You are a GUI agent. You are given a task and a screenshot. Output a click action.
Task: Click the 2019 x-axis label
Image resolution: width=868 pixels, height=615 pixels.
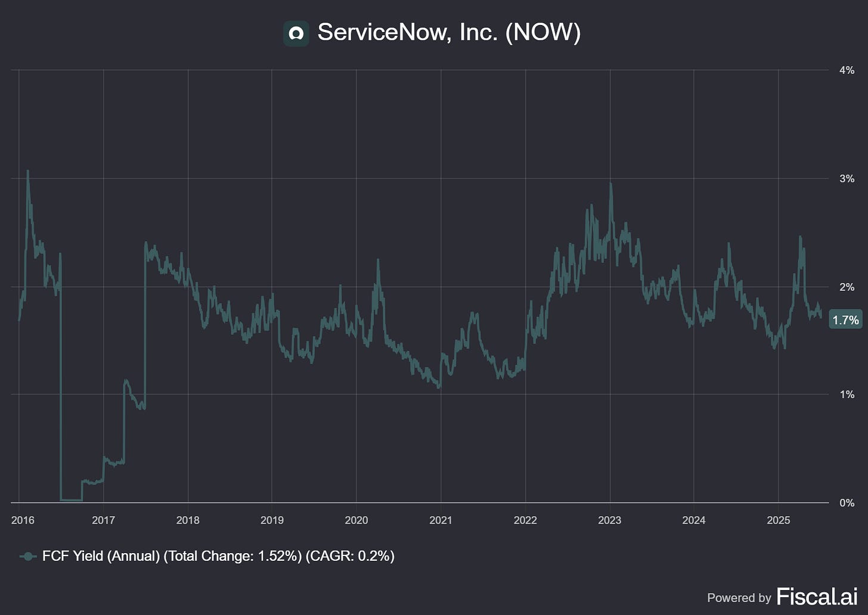click(272, 520)
